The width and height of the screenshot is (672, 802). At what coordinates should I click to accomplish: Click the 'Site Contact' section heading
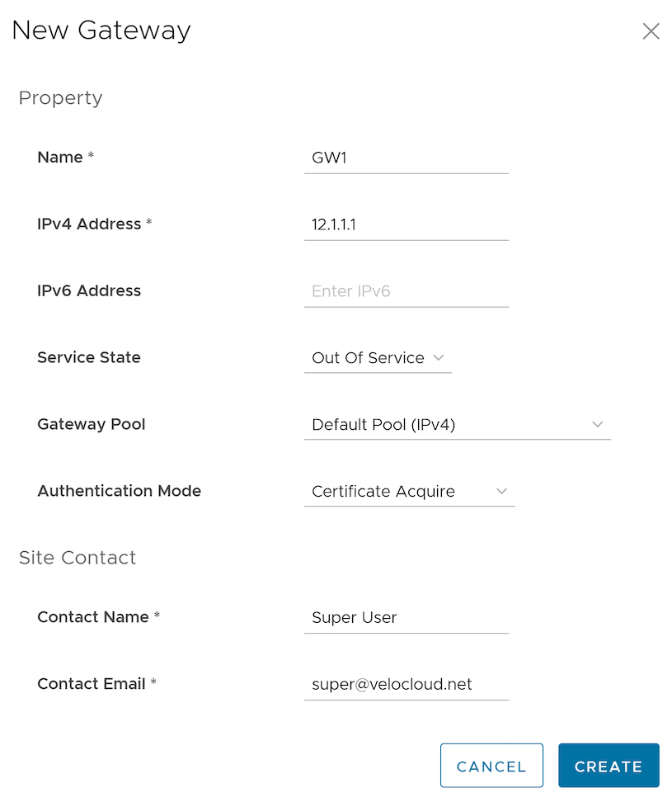pyautogui.click(x=78, y=558)
